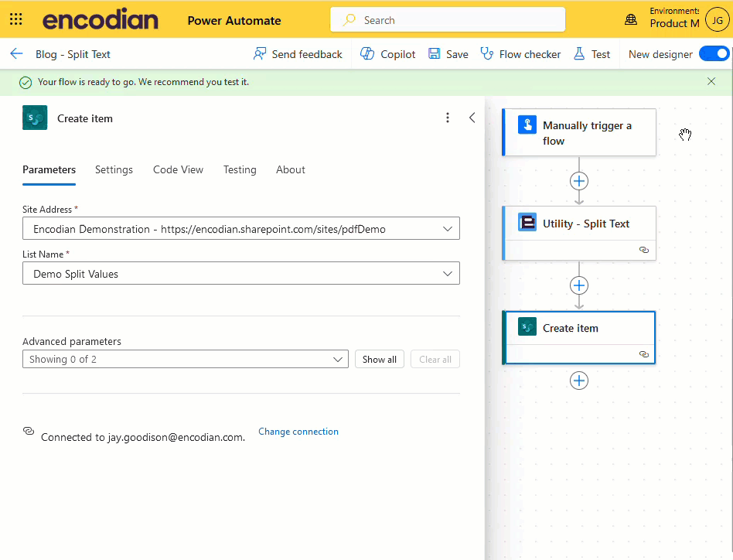This screenshot has width=733, height=560.
Task: Click the Utility - Split Text action icon
Action: click(x=527, y=223)
